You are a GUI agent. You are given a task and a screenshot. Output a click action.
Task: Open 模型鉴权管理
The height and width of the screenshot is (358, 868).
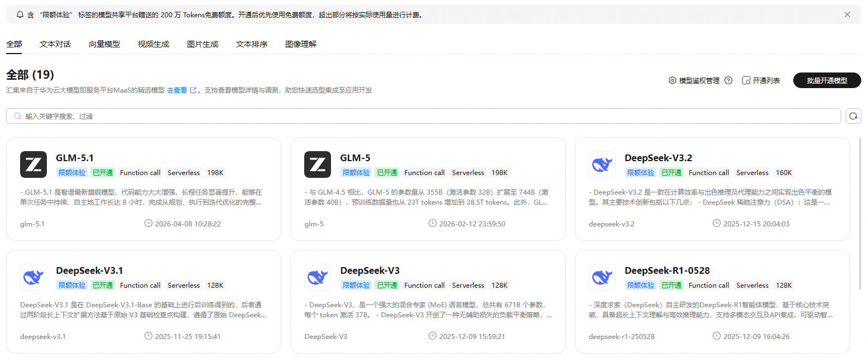[699, 80]
